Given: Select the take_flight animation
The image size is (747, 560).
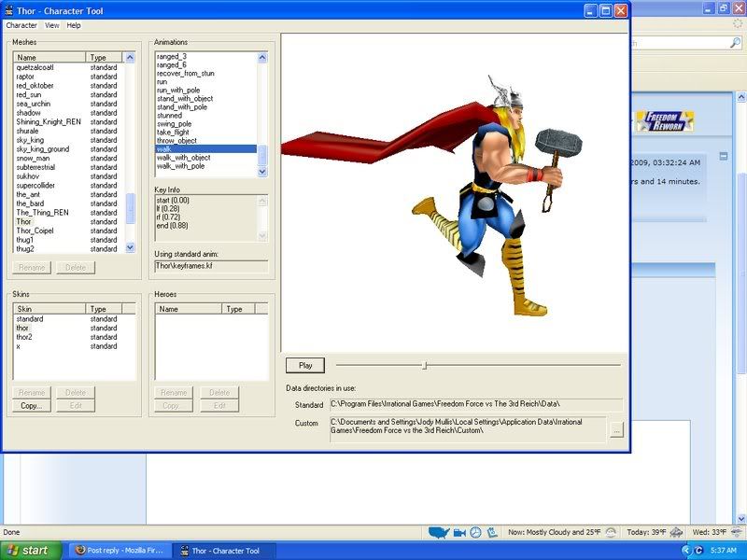Looking at the screenshot, I should tap(173, 133).
